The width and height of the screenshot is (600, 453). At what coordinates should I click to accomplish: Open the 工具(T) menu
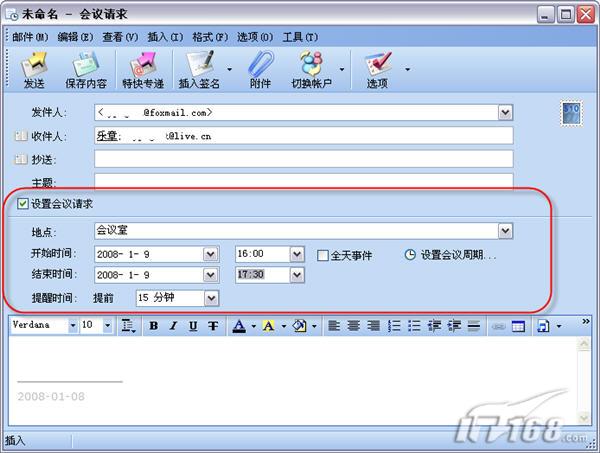coord(300,37)
